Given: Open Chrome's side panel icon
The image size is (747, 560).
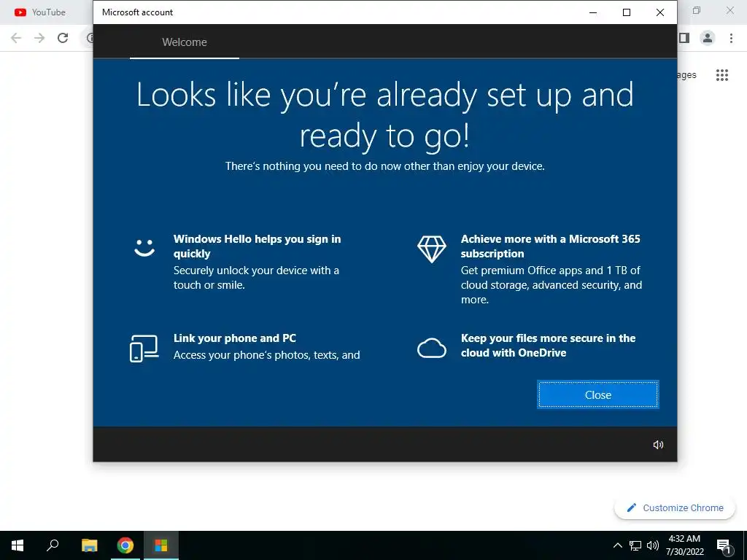Looking at the screenshot, I should click(684, 38).
